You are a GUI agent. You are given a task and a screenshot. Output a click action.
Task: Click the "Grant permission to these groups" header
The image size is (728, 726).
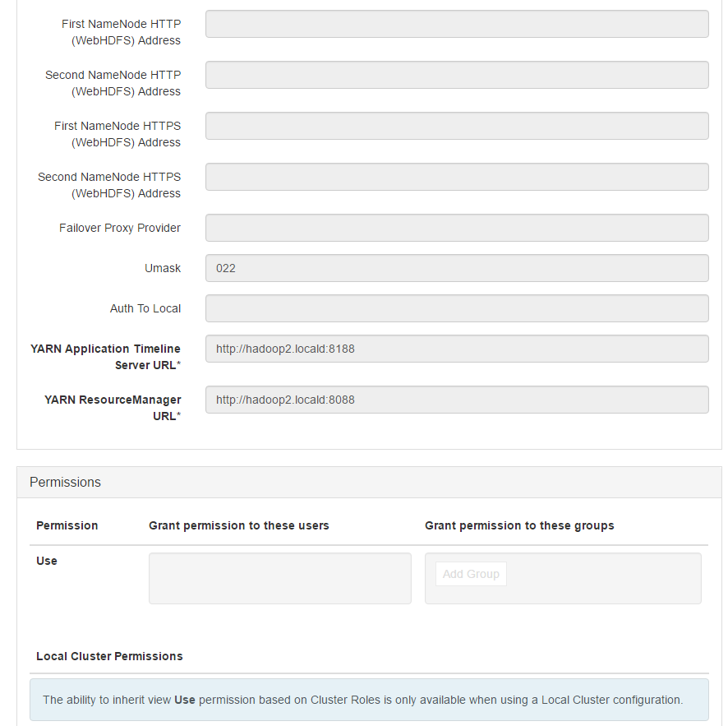519,525
